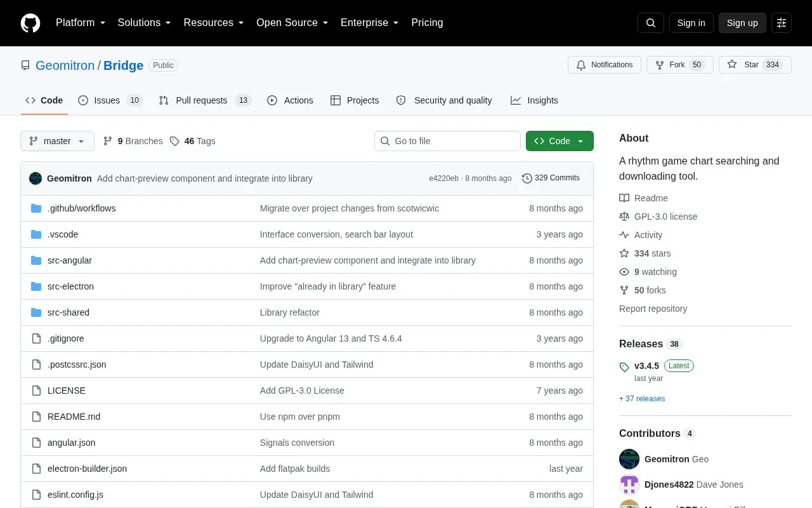This screenshot has height=508, width=812.
Task: Open the Projects tab
Action: pyautogui.click(x=355, y=100)
